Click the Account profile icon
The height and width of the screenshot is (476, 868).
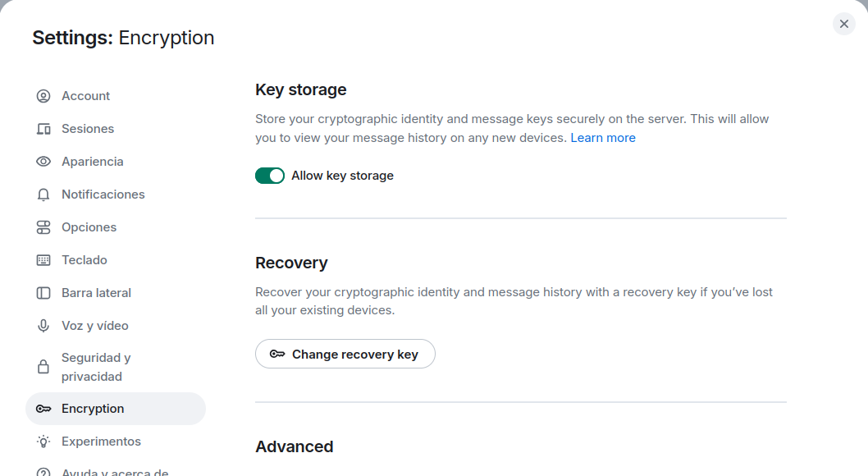[43, 96]
